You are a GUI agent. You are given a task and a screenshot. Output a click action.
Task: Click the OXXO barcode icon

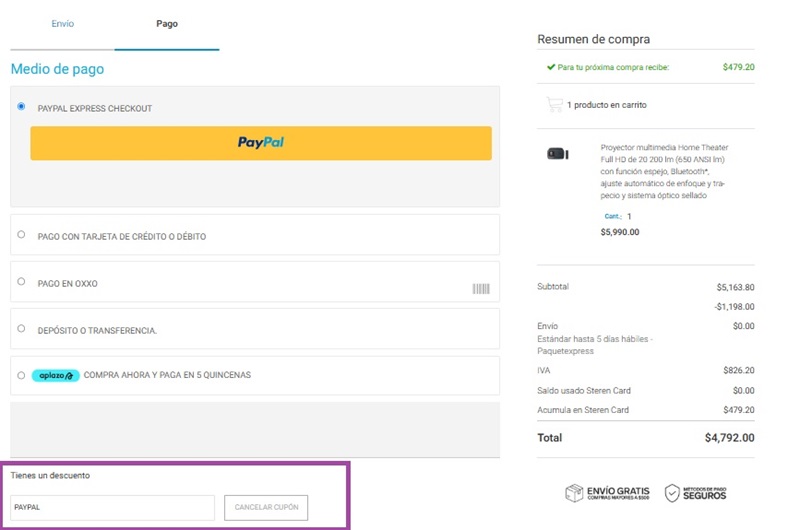[481, 289]
